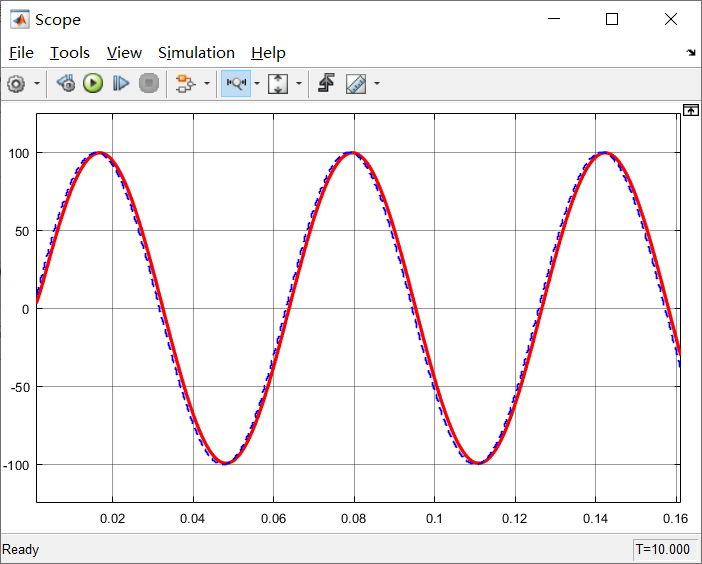This screenshot has width=702, height=564.
Task: Open the View menu
Action: pos(124,53)
